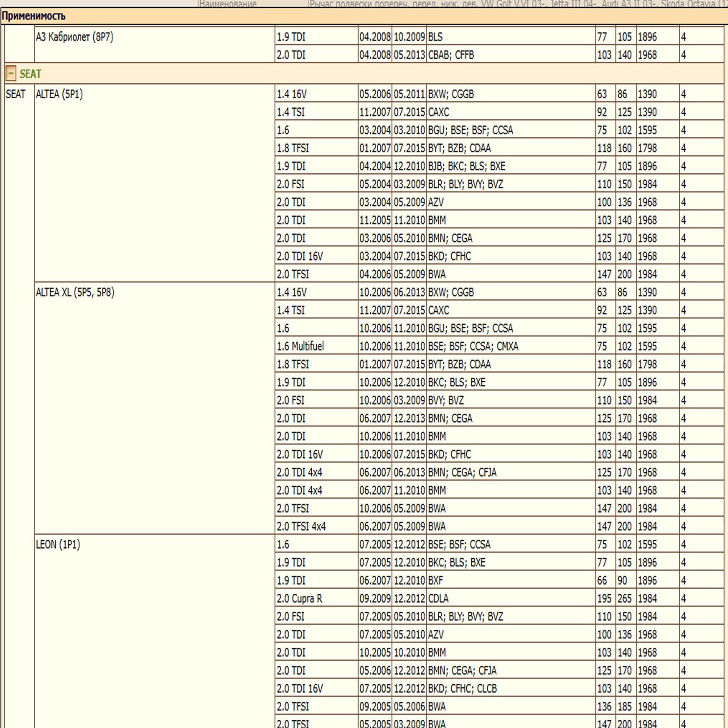Select the 265 horsepower cell
This screenshot has width=728, height=728.
click(626, 598)
